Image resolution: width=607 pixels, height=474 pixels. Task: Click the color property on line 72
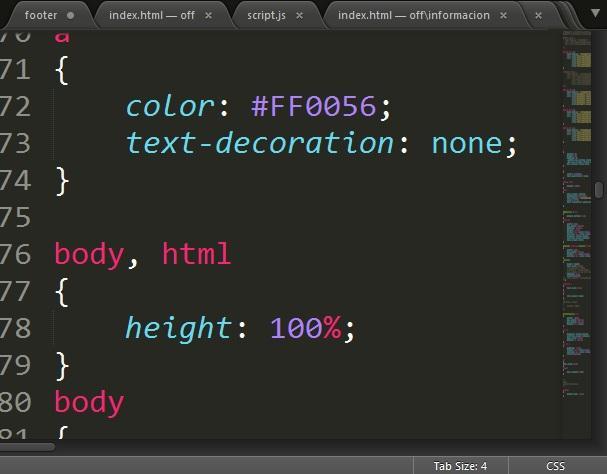coord(169,106)
